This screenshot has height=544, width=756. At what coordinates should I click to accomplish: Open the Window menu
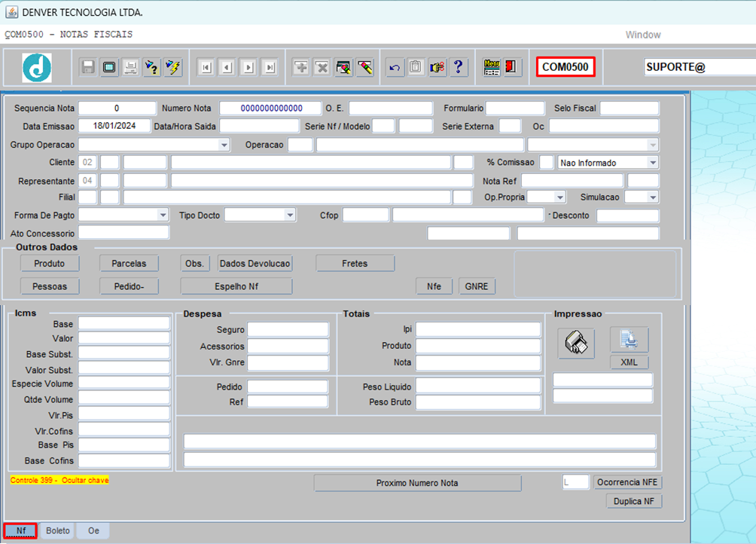642,35
